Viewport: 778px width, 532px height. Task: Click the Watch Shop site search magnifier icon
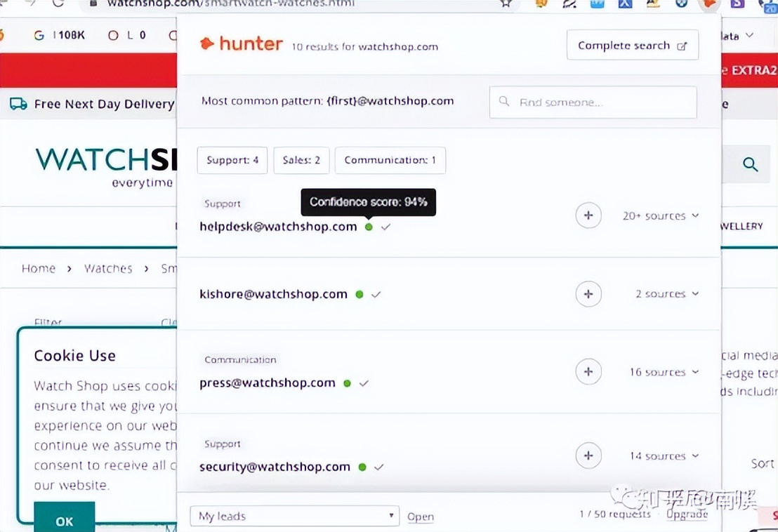(x=750, y=164)
